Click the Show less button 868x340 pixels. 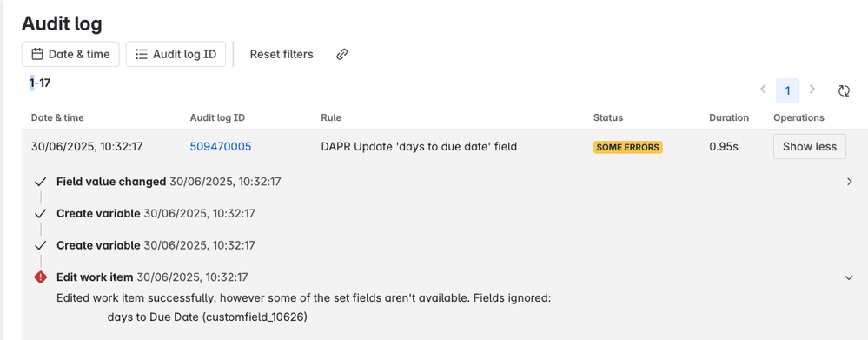pos(809,147)
